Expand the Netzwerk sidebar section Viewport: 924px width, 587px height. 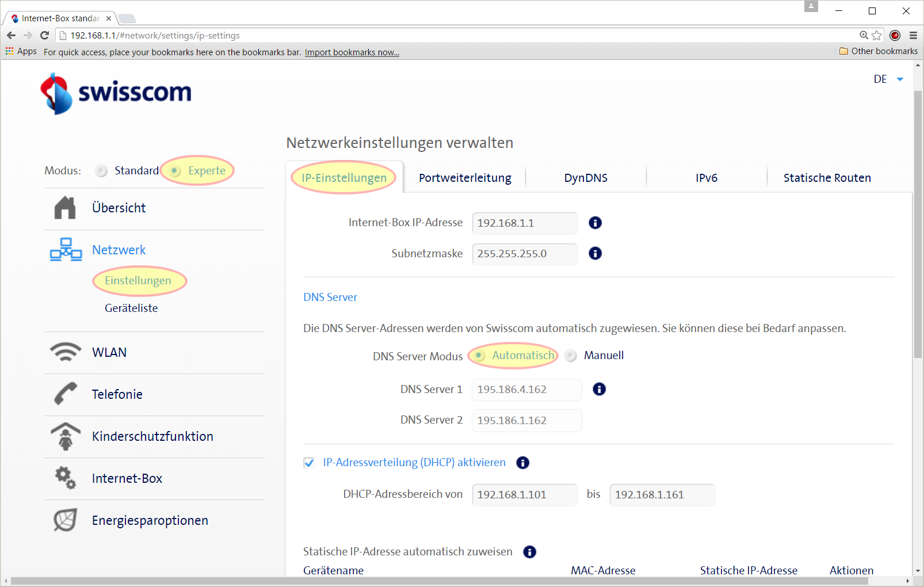pyautogui.click(x=119, y=250)
